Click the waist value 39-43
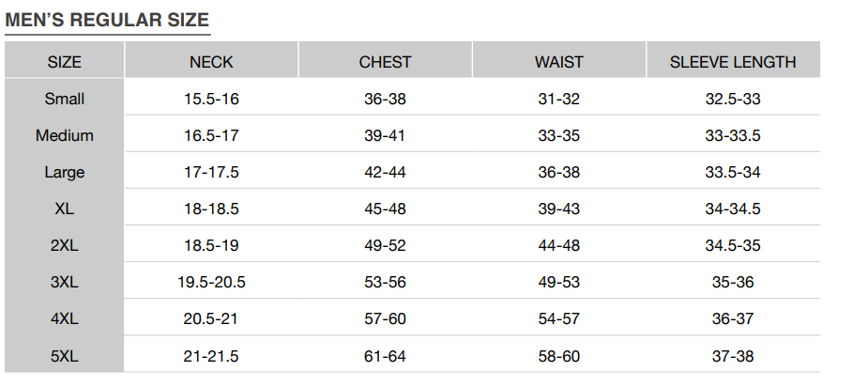The width and height of the screenshot is (868, 387). click(x=559, y=209)
